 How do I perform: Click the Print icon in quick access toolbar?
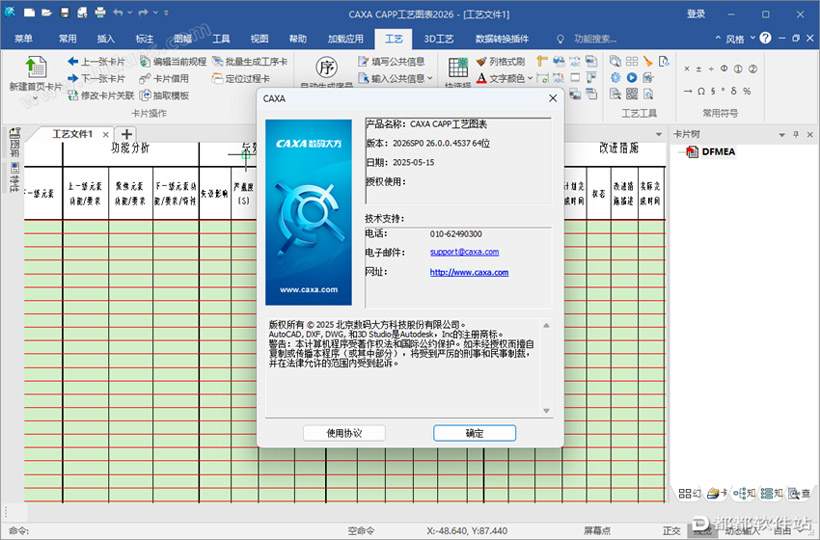pos(100,13)
